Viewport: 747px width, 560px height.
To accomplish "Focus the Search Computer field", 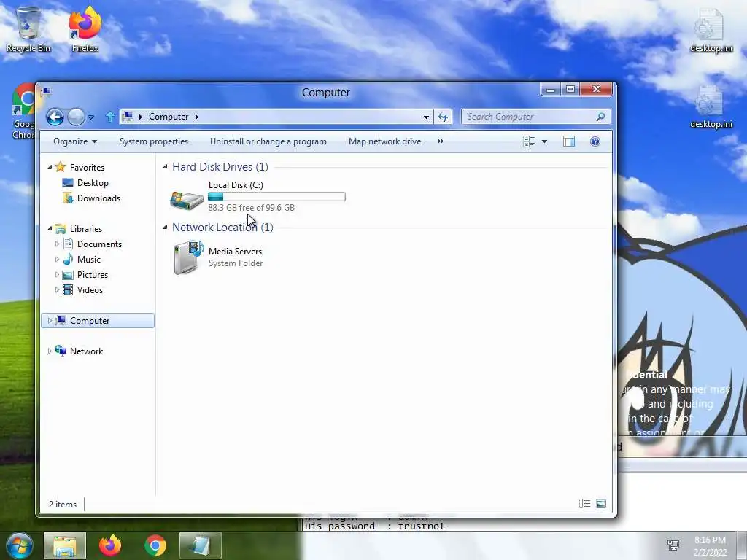I will pyautogui.click(x=535, y=117).
